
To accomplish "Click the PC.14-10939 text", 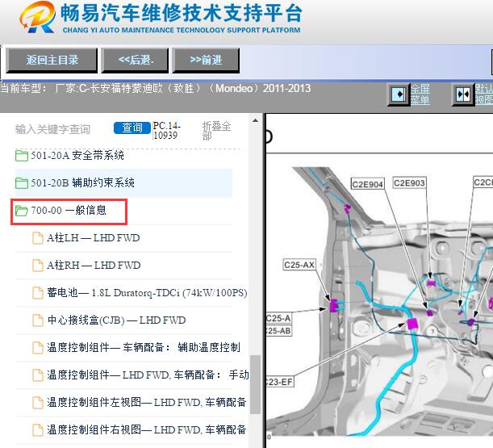I will [x=167, y=130].
